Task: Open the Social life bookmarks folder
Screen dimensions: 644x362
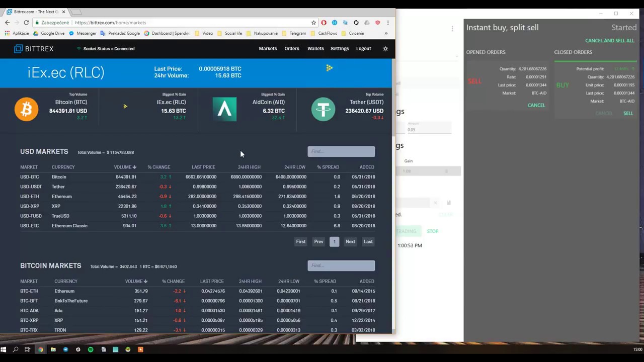Action: click(229, 33)
